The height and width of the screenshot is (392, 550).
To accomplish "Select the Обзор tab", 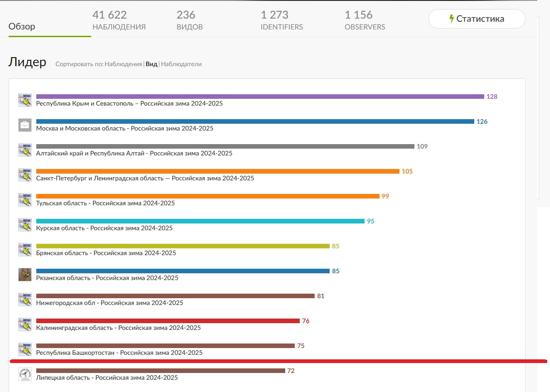I will [22, 26].
